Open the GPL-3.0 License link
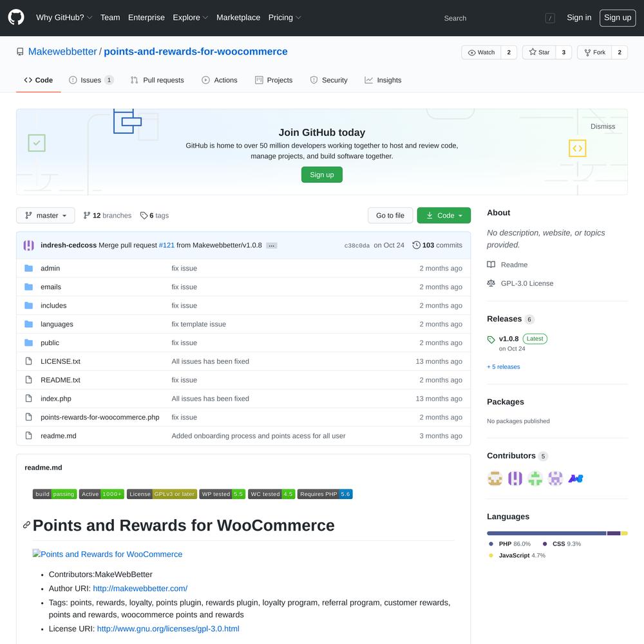This screenshot has width=644, height=644. pyautogui.click(x=520, y=283)
